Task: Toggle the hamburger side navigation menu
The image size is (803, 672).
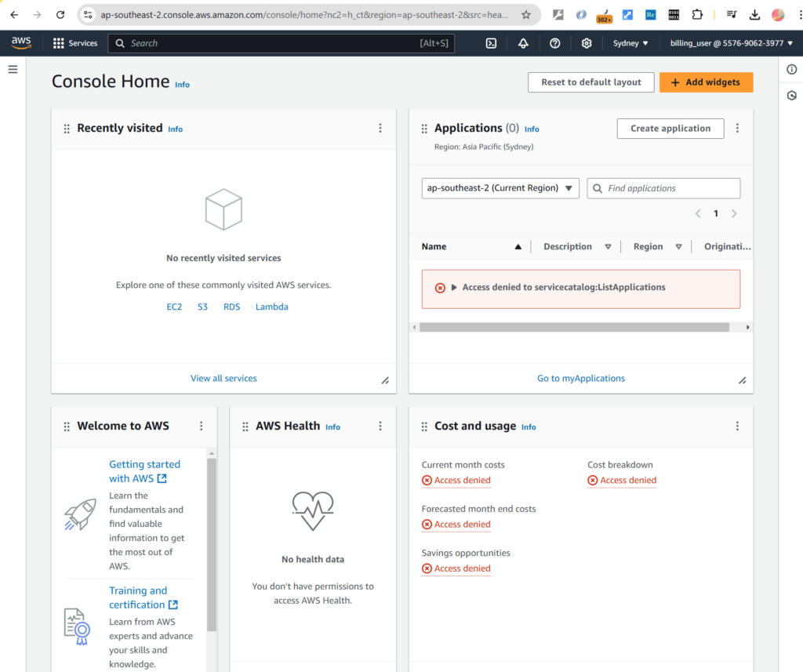Action: click(13, 69)
